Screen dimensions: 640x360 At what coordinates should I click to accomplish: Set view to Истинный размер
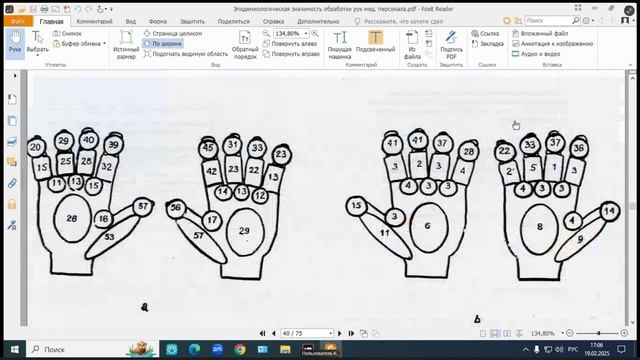click(x=126, y=44)
